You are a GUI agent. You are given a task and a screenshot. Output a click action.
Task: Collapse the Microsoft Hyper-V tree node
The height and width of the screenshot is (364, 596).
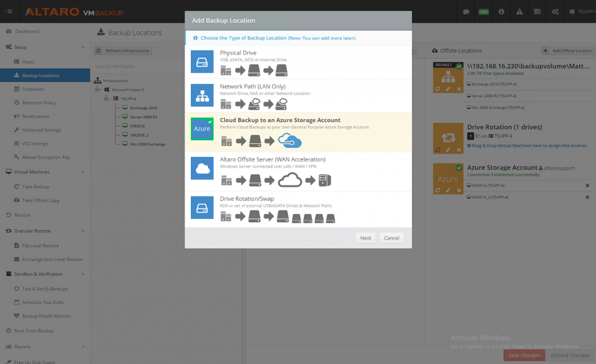coord(98,90)
